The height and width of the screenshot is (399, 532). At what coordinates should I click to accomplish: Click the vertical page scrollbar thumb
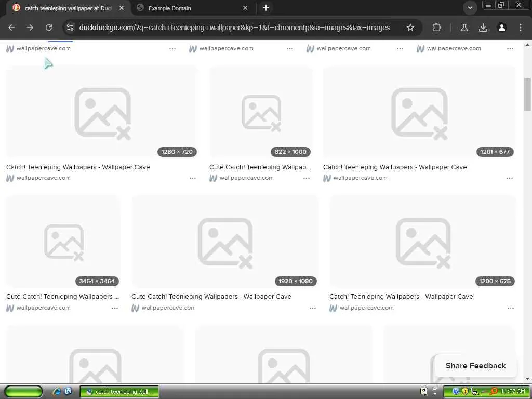[x=527, y=95]
